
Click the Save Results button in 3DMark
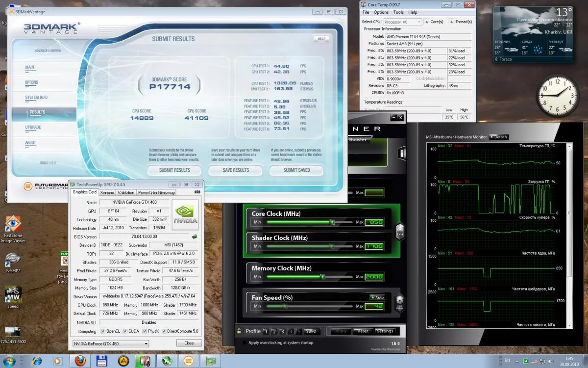click(236, 170)
